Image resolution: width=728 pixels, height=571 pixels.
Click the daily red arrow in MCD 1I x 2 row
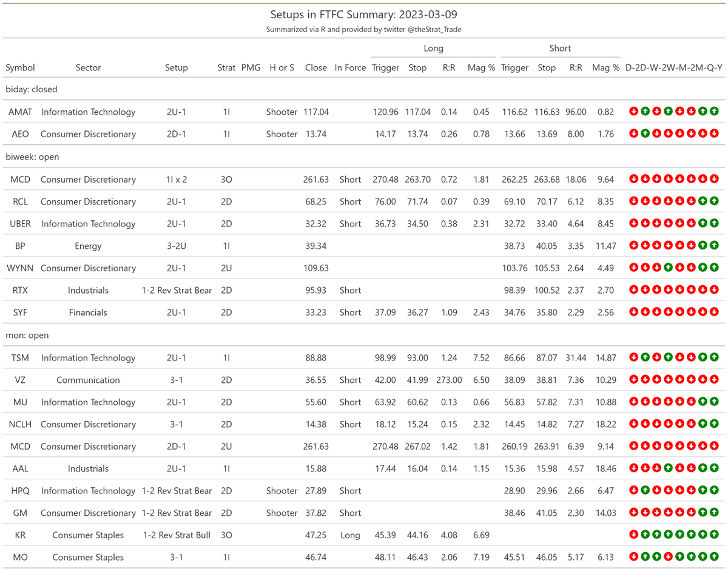633,179
